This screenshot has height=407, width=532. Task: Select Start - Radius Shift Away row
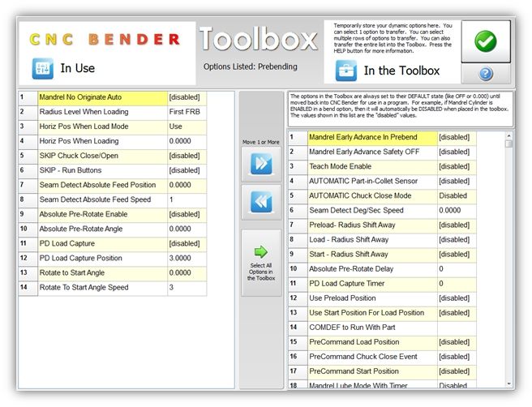click(x=383, y=255)
